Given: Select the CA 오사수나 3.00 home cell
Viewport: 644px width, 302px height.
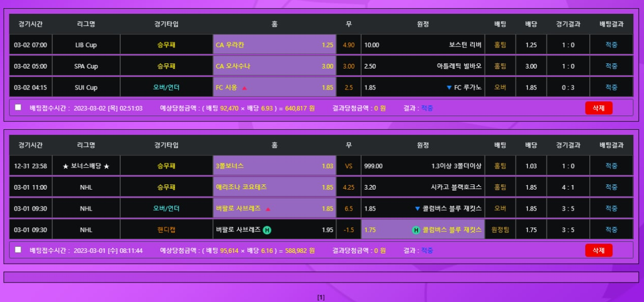Looking at the screenshot, I should tap(274, 66).
